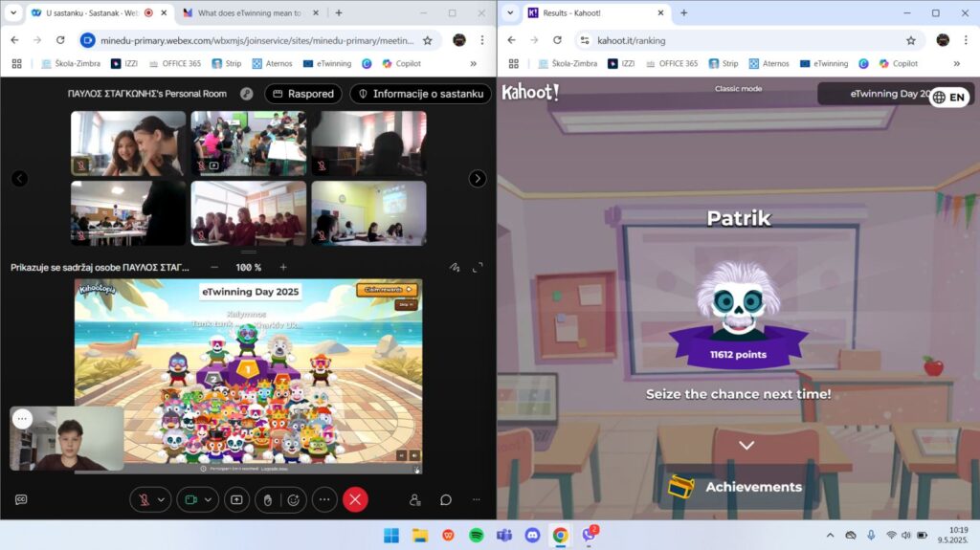Click the share content icon in Webex
Image resolution: width=980 pixels, height=550 pixels.
tap(236, 499)
